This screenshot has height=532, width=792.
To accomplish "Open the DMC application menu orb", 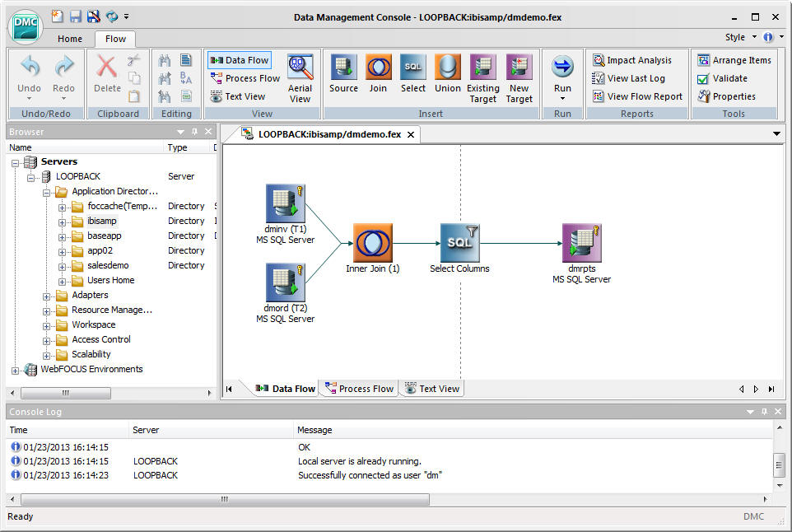I will (x=26, y=27).
